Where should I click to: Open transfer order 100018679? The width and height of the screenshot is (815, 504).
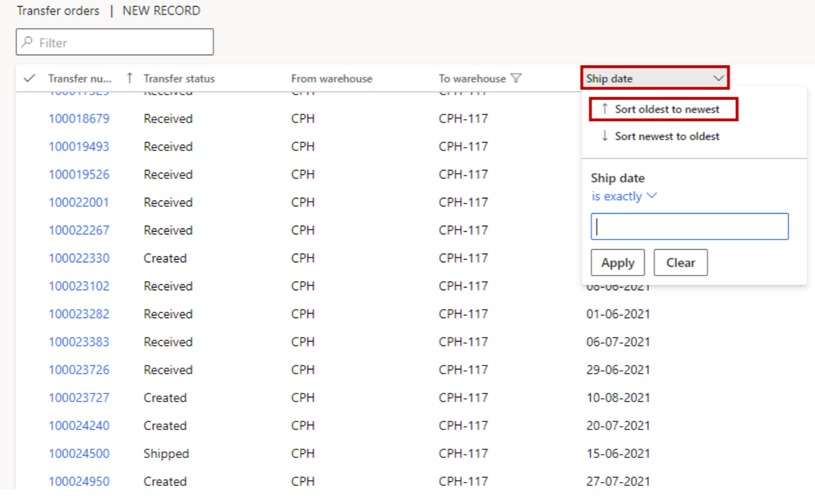[x=79, y=119]
